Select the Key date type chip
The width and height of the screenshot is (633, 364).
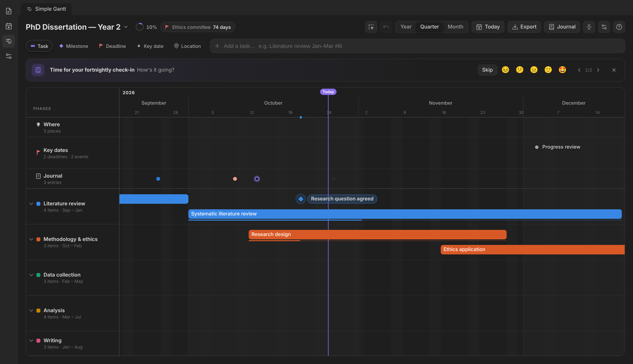coord(151,46)
